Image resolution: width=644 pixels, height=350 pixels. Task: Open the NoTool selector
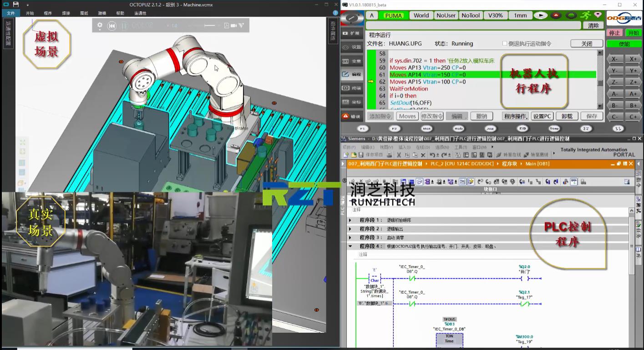click(470, 15)
